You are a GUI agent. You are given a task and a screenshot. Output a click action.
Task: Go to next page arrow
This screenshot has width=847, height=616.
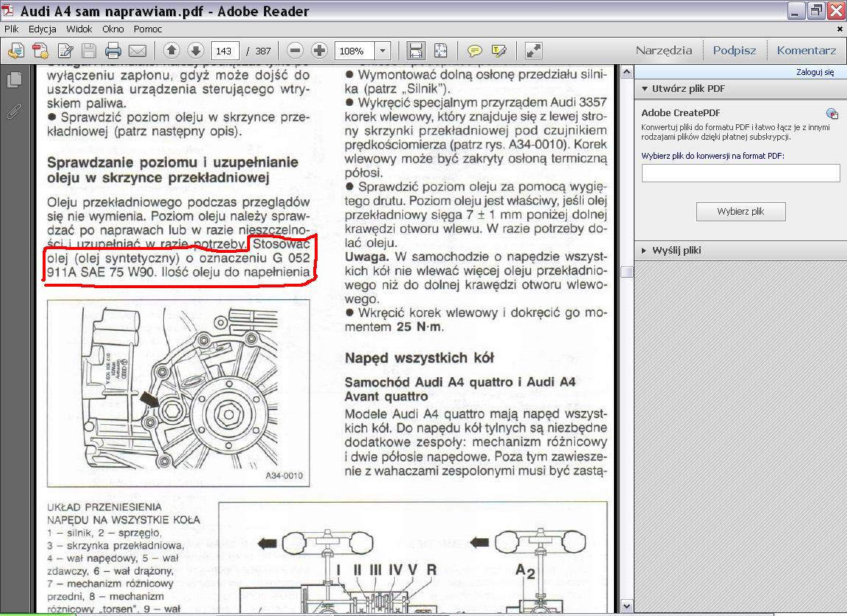(196, 51)
